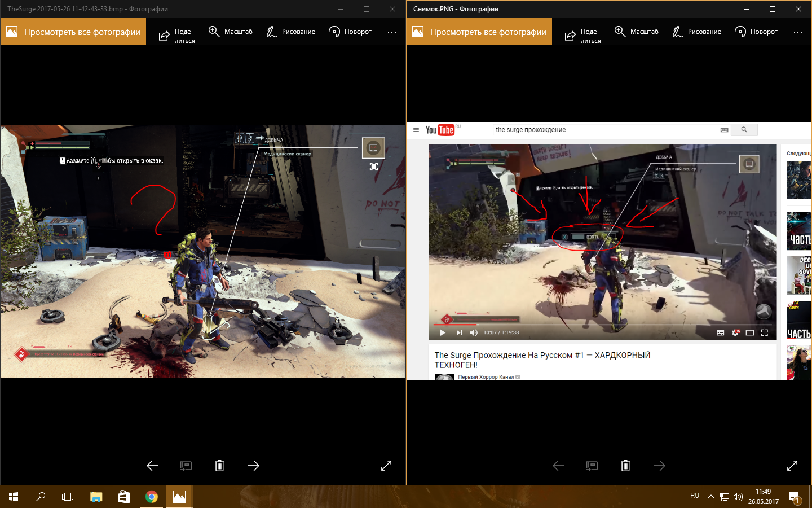Start a slideshow in the Снимок.PNG window
The width and height of the screenshot is (812, 508).
click(x=592, y=466)
